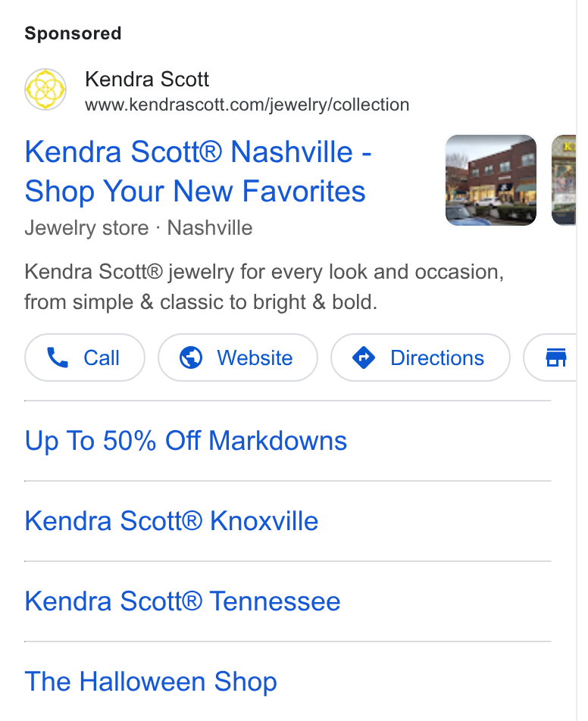
Task: Click the Kendra Scott advertiser name
Action: (147, 79)
